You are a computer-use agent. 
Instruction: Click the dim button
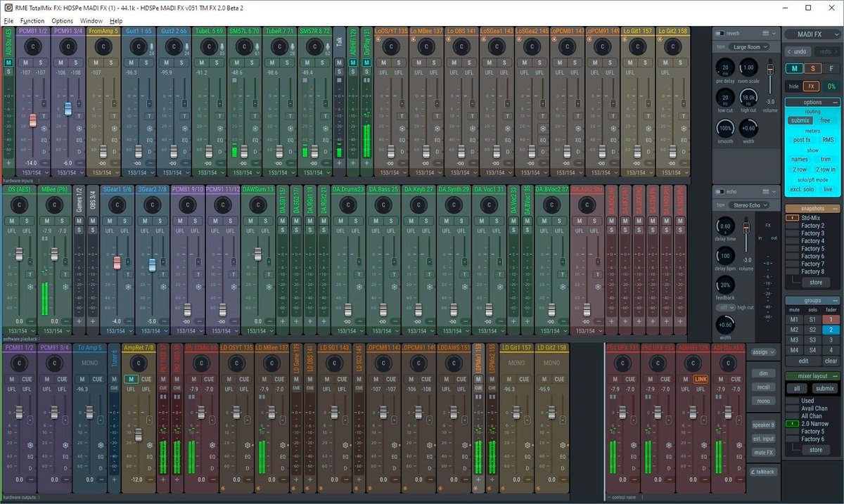764,373
